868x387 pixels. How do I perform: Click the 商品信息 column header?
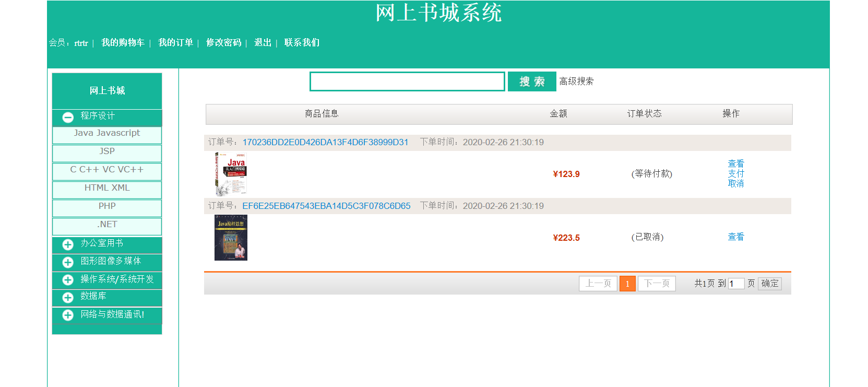coord(322,114)
